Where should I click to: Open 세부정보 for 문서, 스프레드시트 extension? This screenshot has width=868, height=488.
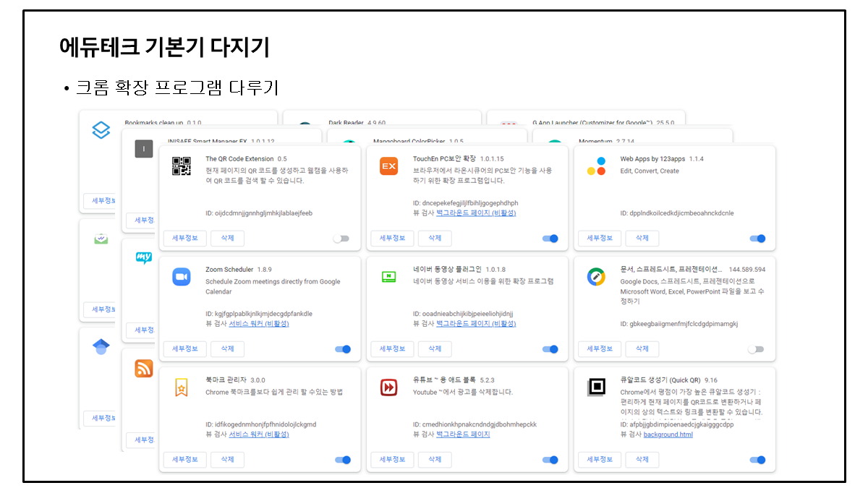(600, 348)
